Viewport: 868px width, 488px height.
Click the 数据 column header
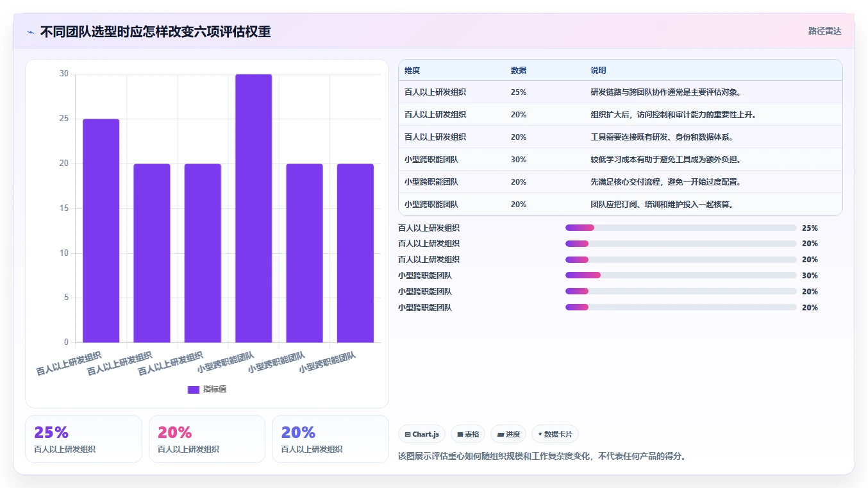pyautogui.click(x=519, y=71)
